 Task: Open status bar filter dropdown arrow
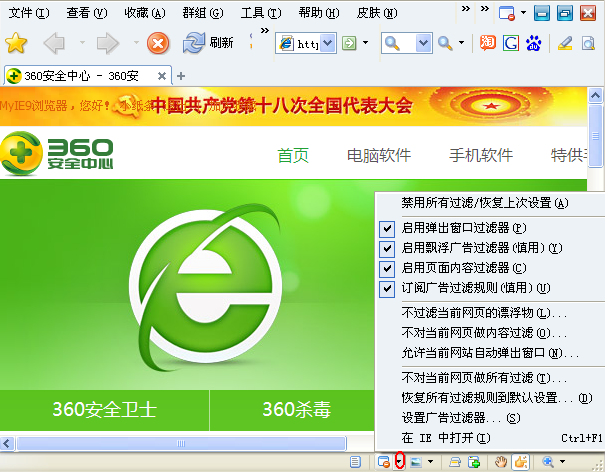(400, 461)
